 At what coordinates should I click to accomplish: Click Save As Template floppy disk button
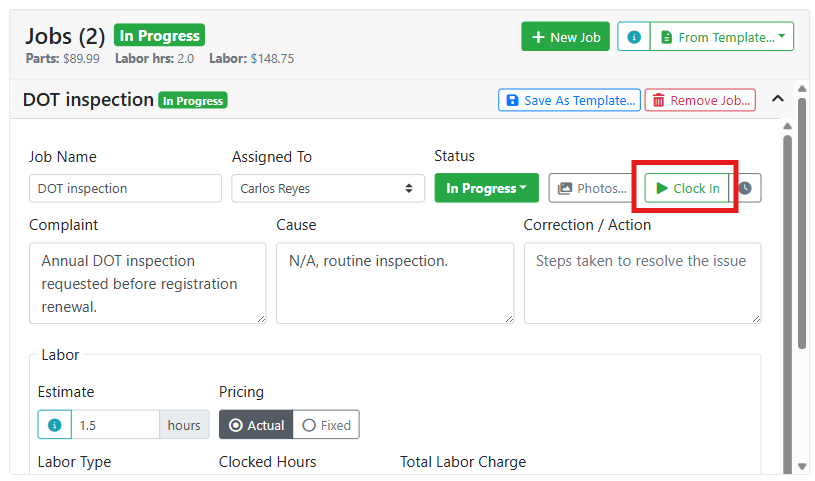[x=569, y=100]
